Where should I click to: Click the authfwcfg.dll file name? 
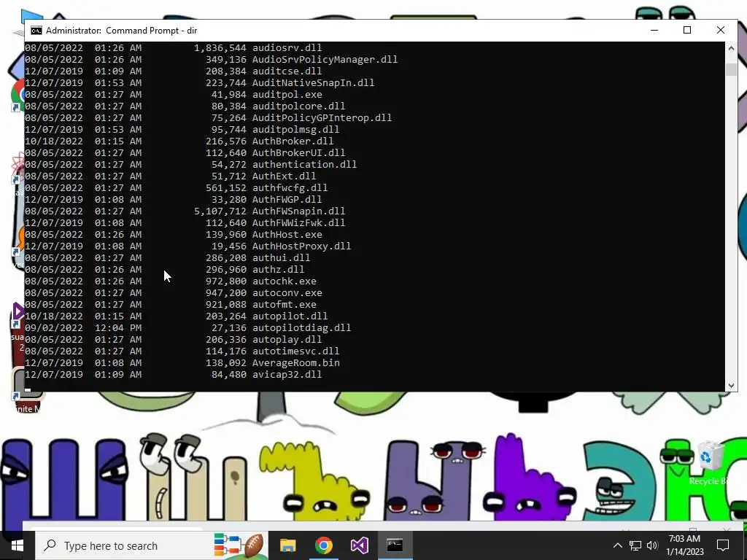point(290,187)
